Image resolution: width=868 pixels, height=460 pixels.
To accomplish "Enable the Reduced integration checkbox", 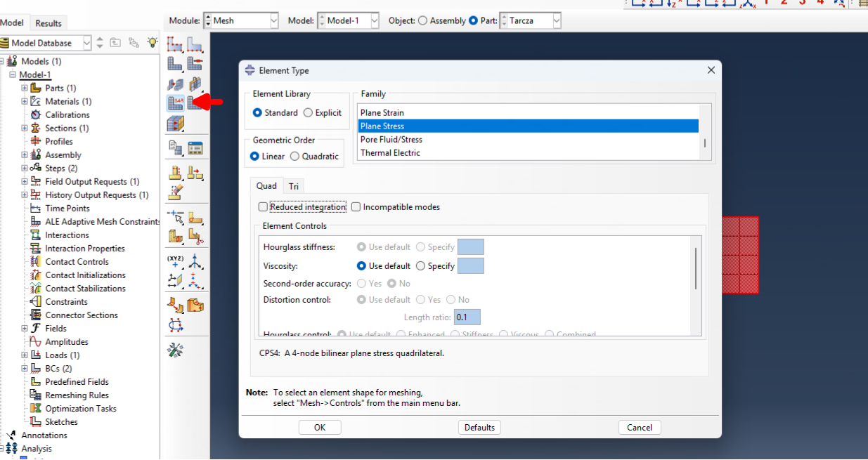I will 264,207.
